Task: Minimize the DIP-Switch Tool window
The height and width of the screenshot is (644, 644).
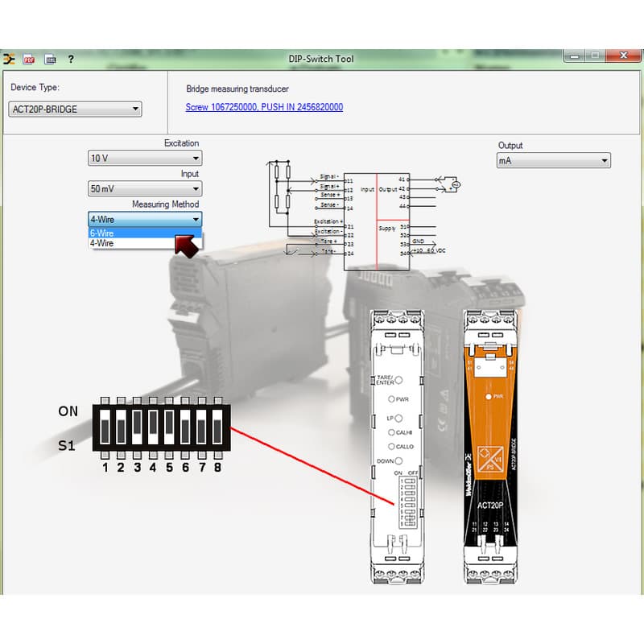Action: 575,56
